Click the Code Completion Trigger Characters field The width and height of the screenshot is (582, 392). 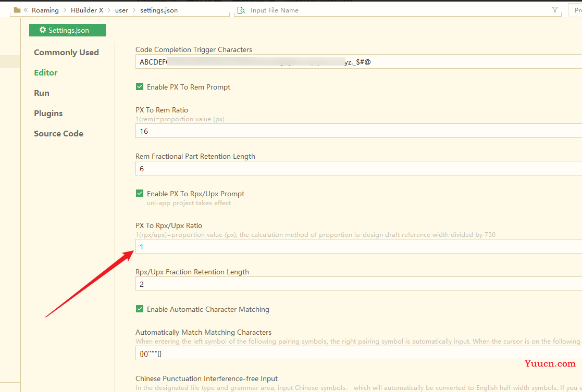point(358,61)
